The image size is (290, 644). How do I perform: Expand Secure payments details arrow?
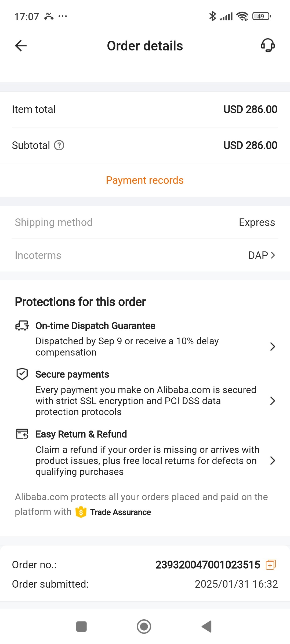[273, 401]
